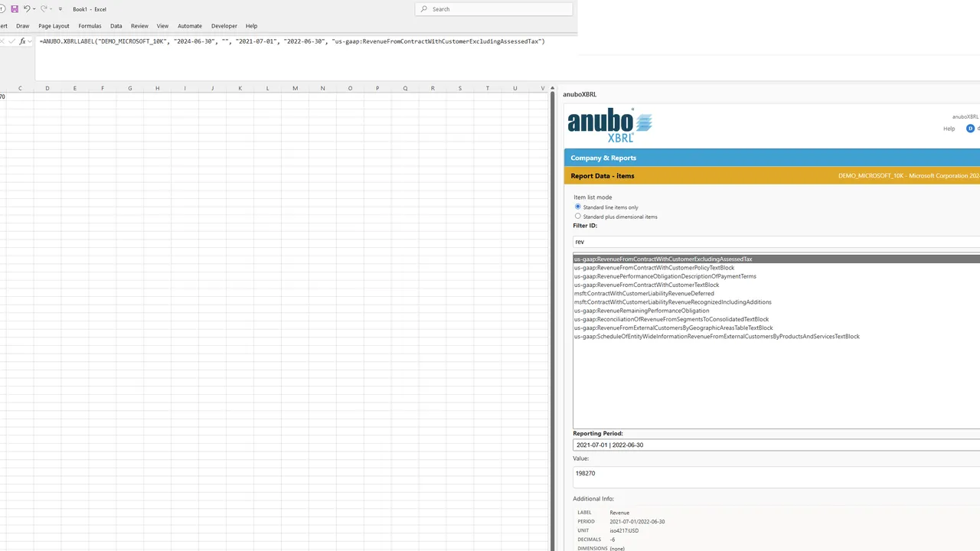Image resolution: width=980 pixels, height=551 pixels.
Task: Switch to the Formulas ribbon tab
Action: 90,26
